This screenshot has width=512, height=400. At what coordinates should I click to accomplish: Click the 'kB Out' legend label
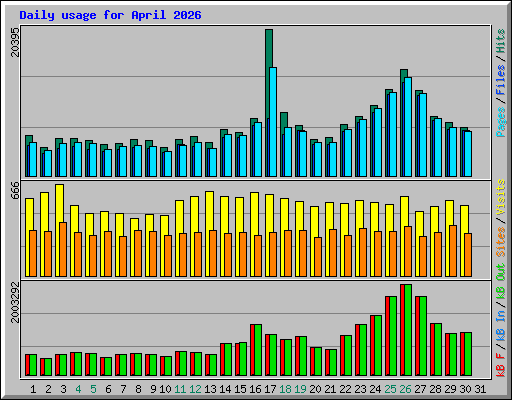click(501, 282)
